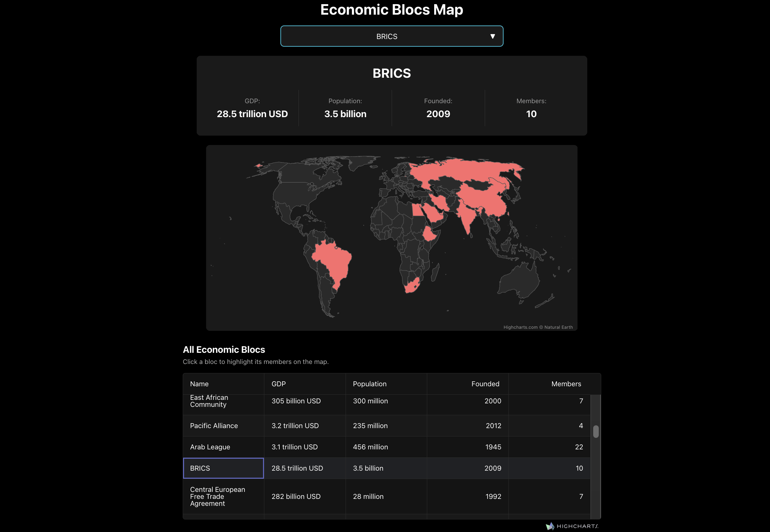
Task: Click the Highcharts logo icon
Action: click(550, 526)
